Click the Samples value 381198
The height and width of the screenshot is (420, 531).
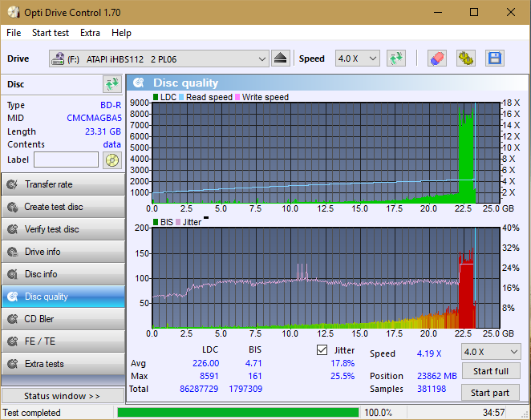point(432,389)
